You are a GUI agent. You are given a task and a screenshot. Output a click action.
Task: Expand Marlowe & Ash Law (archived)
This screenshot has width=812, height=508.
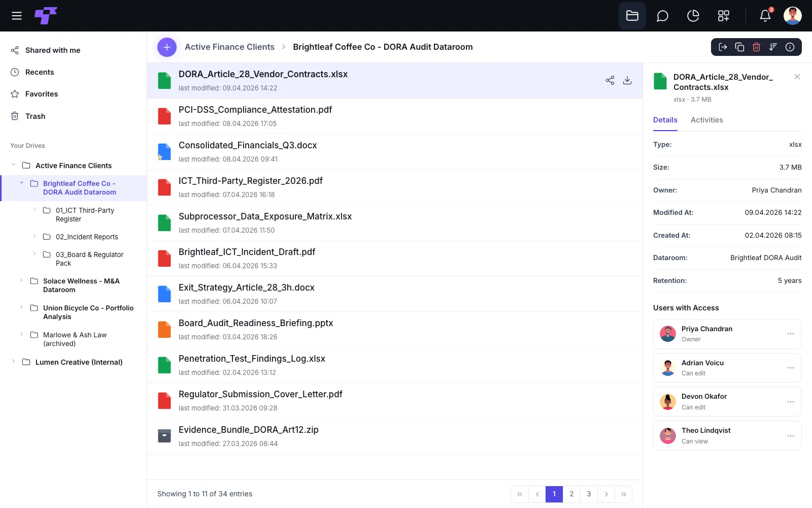pos(21,334)
